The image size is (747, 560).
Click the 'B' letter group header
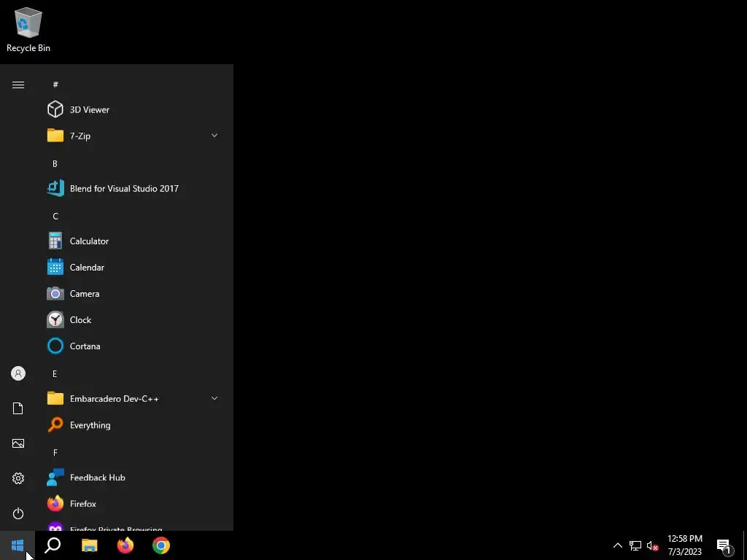[x=55, y=163]
